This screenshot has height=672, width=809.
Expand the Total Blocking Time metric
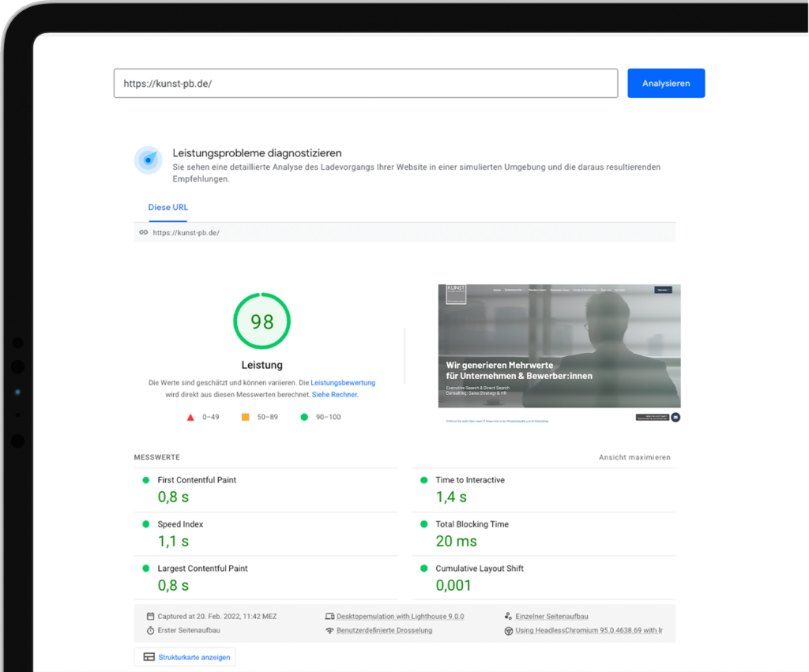[472, 524]
